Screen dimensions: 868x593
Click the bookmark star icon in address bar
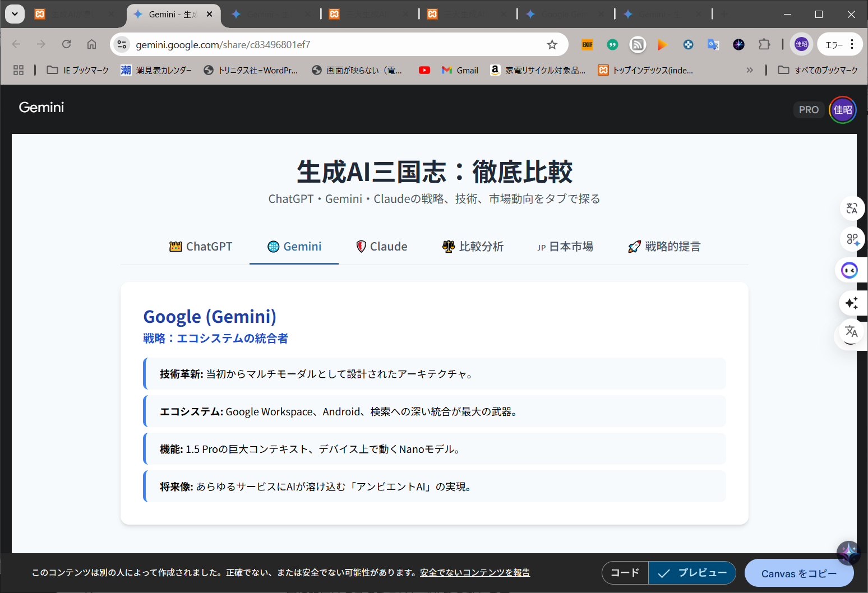click(x=552, y=45)
